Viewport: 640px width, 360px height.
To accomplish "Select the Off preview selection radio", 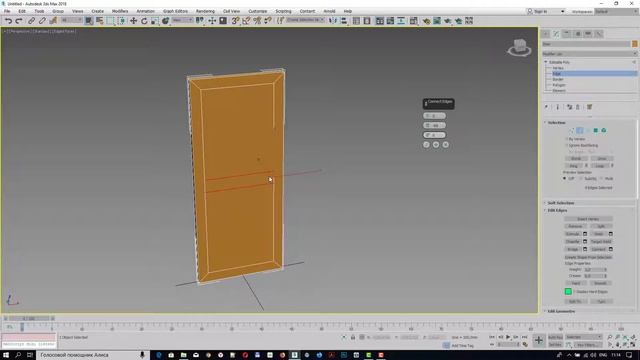I will click(565, 178).
